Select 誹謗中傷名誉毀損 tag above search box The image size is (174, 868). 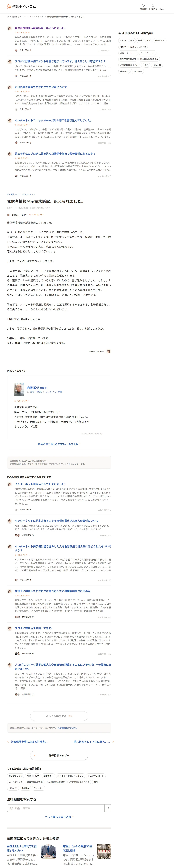tap(35, 782)
